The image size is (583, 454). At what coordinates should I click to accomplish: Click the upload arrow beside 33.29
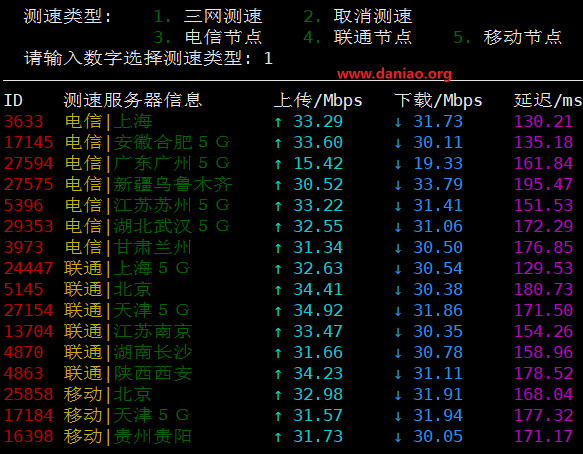(x=278, y=122)
